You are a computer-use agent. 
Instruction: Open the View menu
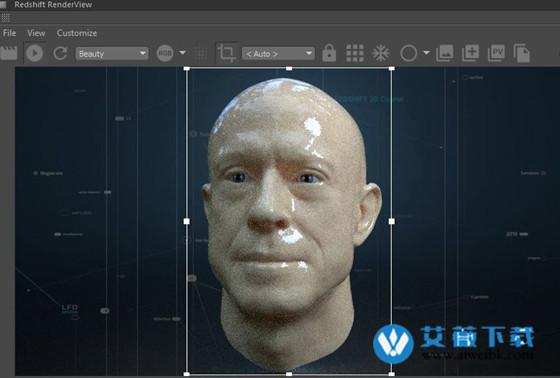36,33
